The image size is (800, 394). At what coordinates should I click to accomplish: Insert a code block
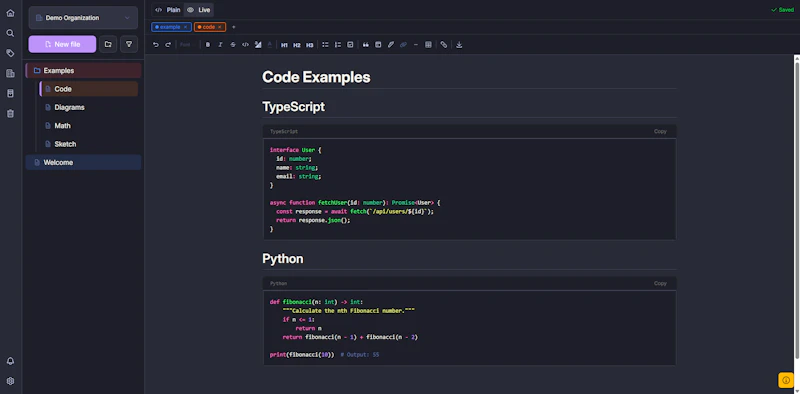[x=378, y=45]
